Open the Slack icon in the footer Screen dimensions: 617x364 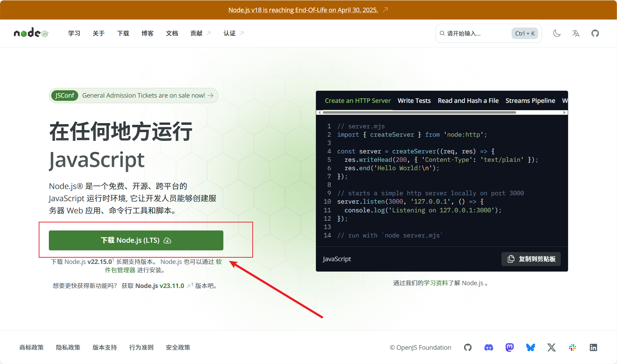572,347
